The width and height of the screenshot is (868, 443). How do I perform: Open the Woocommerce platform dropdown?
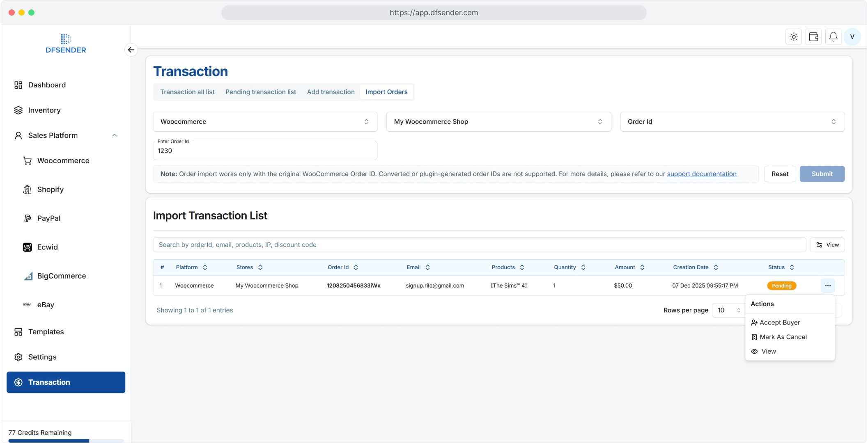pyautogui.click(x=265, y=122)
